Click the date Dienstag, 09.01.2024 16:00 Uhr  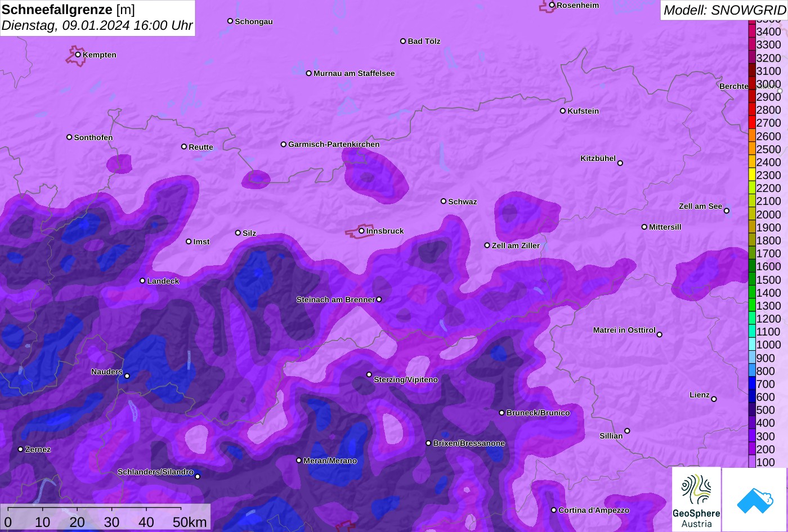(x=97, y=25)
